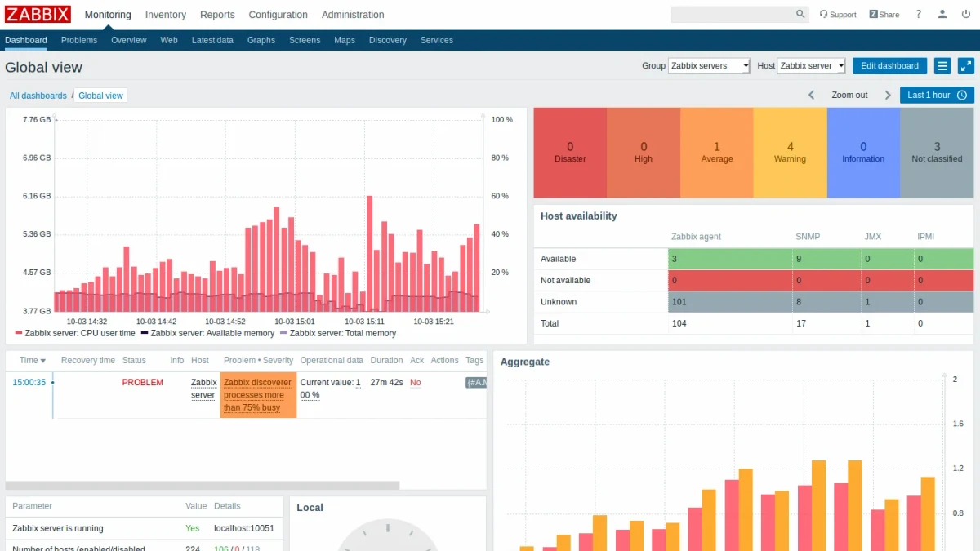Open the user profile icon
The width and height of the screenshot is (980, 551).
point(943,15)
